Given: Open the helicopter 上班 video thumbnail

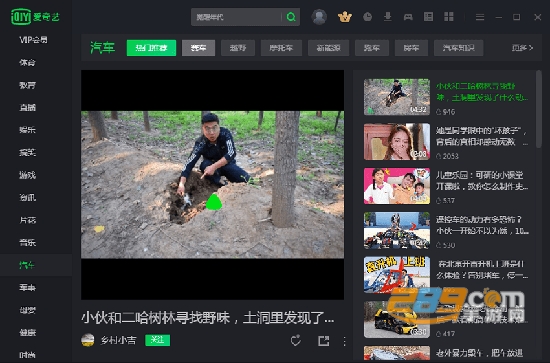Looking at the screenshot, I should tap(397, 275).
